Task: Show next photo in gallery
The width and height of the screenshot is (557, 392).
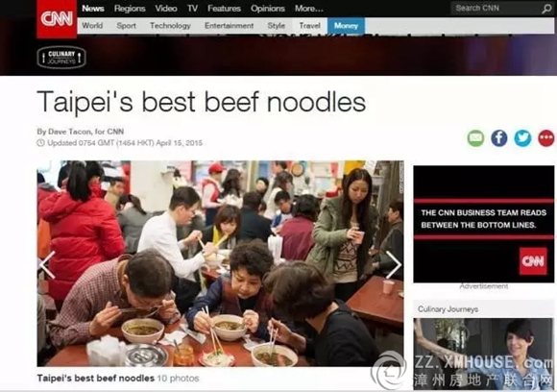Action: click(394, 265)
